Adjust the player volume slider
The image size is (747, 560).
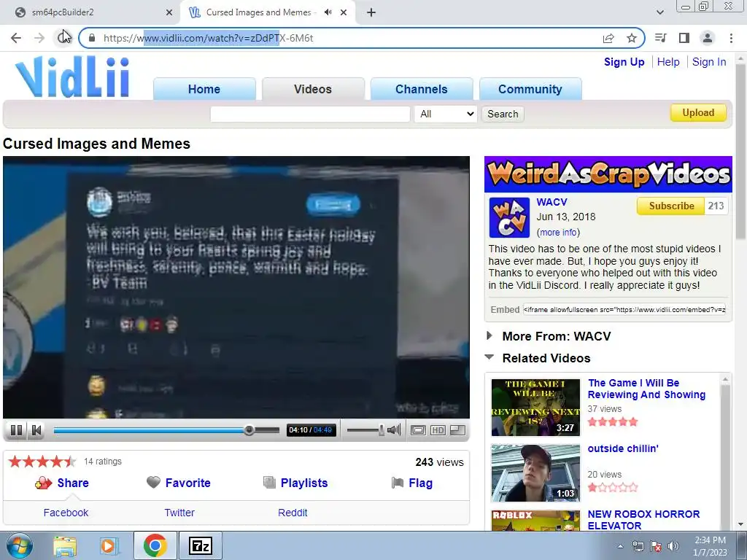[365, 430]
